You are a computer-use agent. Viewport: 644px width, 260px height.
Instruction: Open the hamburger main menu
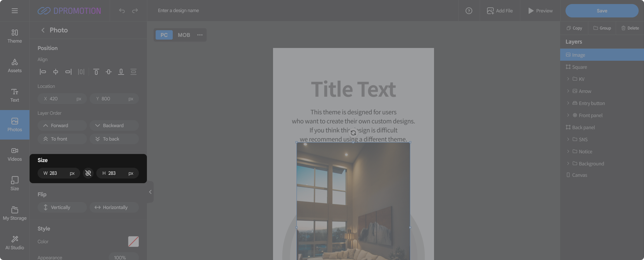[x=15, y=11]
